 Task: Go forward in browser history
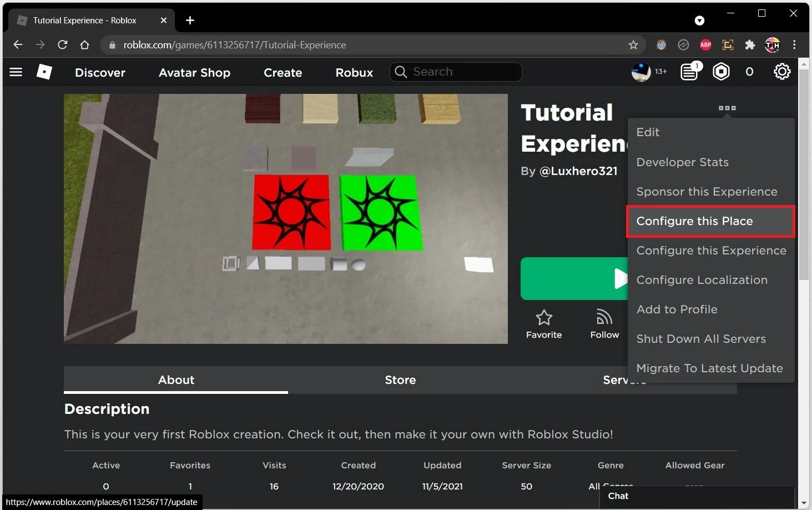pyautogui.click(x=40, y=45)
